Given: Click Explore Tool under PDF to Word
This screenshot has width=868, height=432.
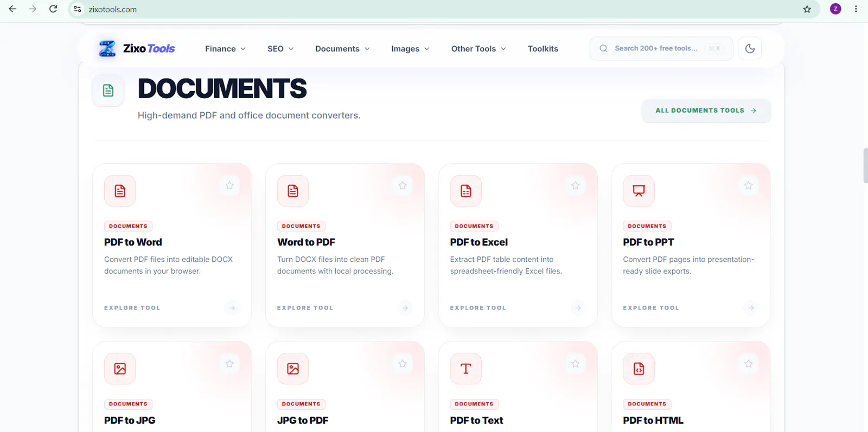Looking at the screenshot, I should coord(132,308).
